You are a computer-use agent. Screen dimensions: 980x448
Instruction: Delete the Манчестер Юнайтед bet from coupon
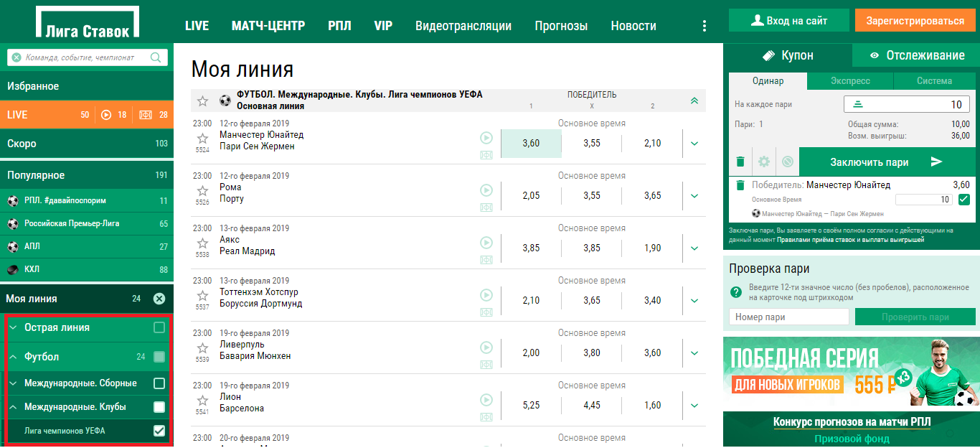point(740,185)
